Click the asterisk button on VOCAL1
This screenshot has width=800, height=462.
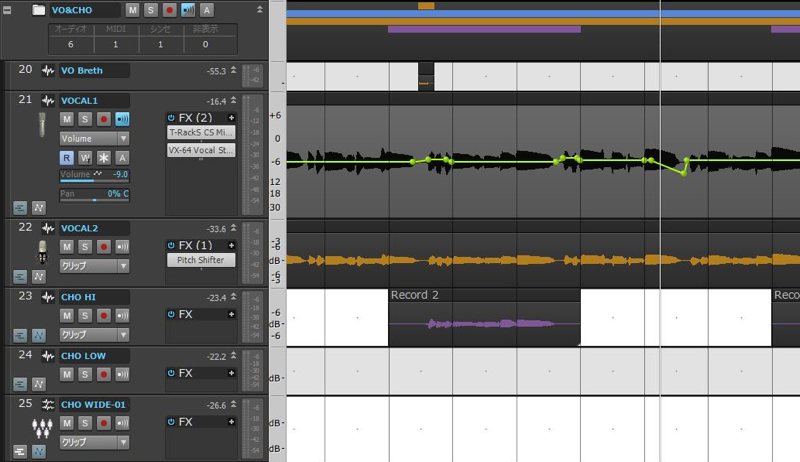pos(104,158)
